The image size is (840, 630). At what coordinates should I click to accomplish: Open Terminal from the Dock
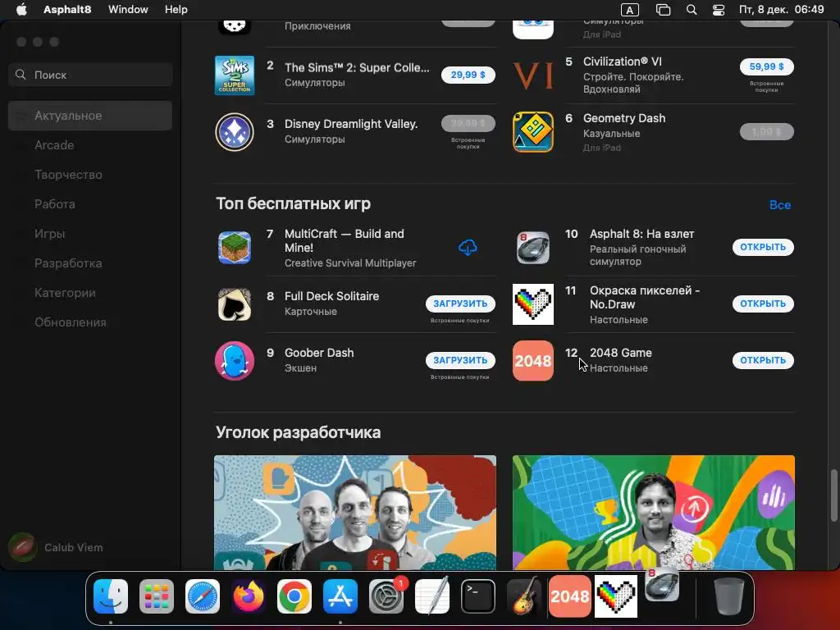(x=478, y=596)
